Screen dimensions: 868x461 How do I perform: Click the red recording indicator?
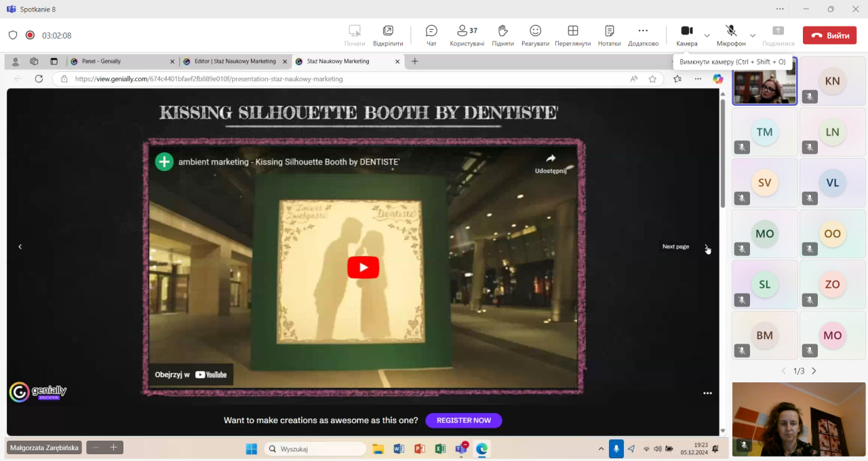30,35
